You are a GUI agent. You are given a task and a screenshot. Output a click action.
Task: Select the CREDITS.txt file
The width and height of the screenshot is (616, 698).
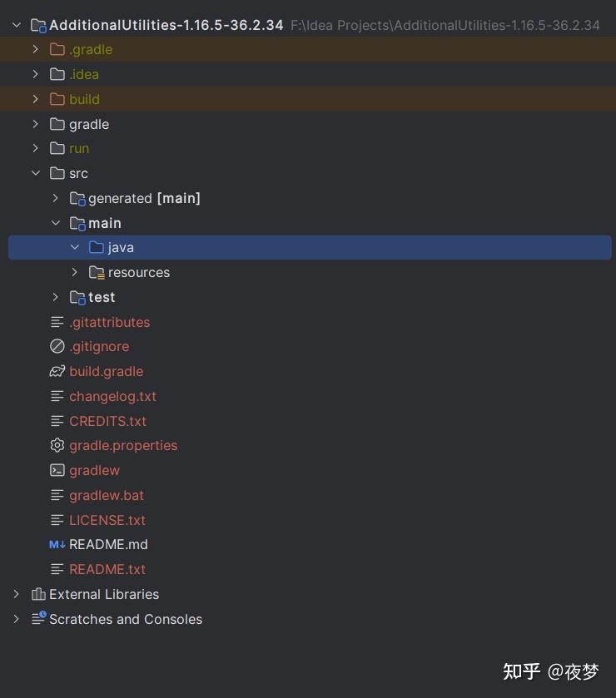[x=107, y=421]
